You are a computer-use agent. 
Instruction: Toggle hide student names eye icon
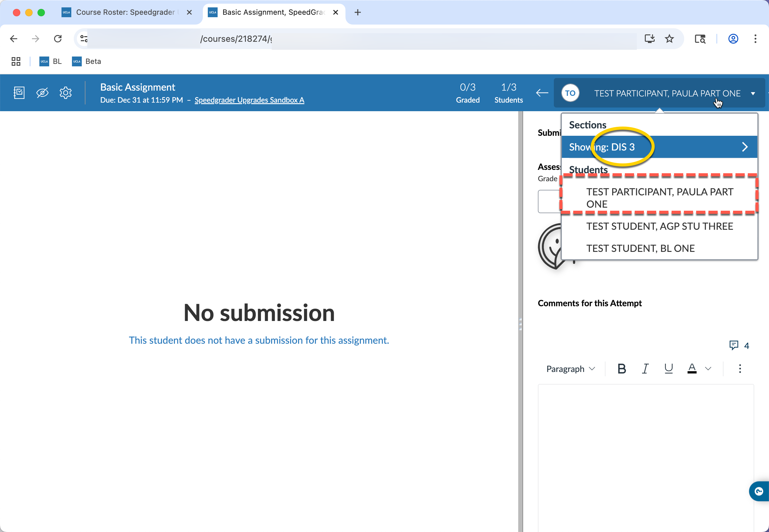[42, 93]
